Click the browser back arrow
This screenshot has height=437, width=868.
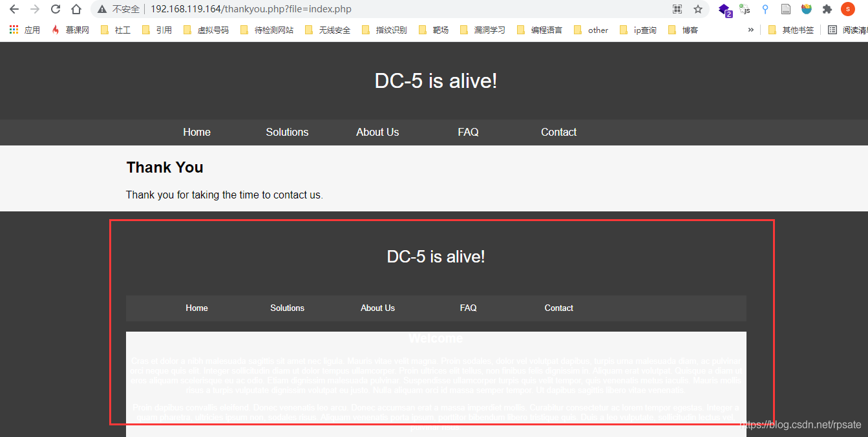point(14,9)
